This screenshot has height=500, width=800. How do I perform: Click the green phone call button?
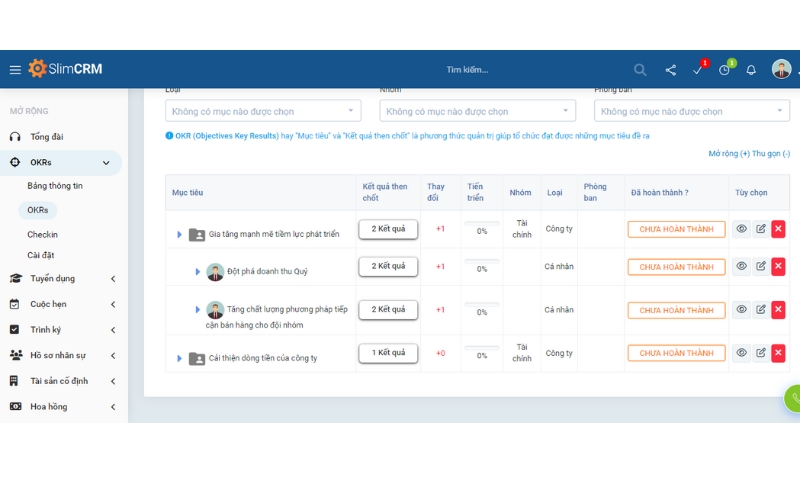tap(792, 398)
